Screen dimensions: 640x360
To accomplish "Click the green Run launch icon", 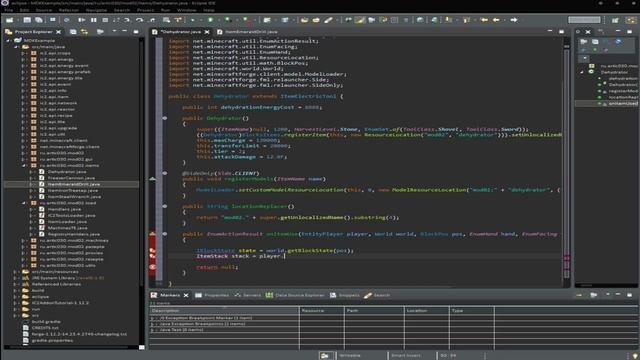I will tap(211, 20).
